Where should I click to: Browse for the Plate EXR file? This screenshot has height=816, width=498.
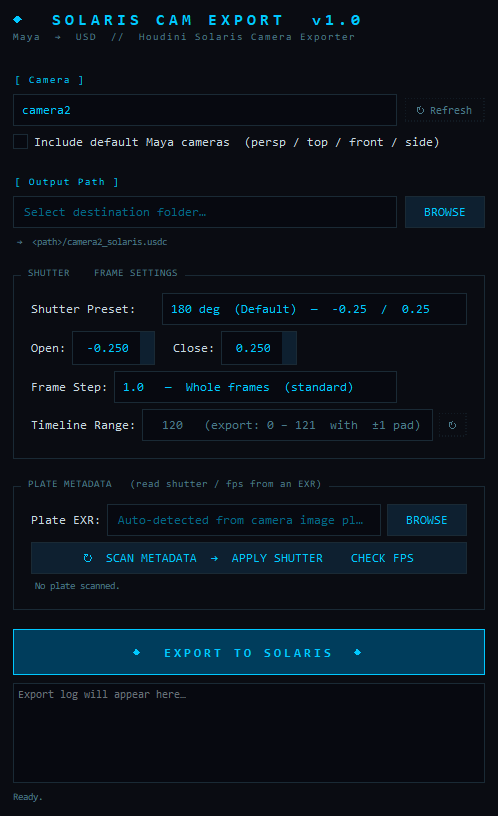427,520
